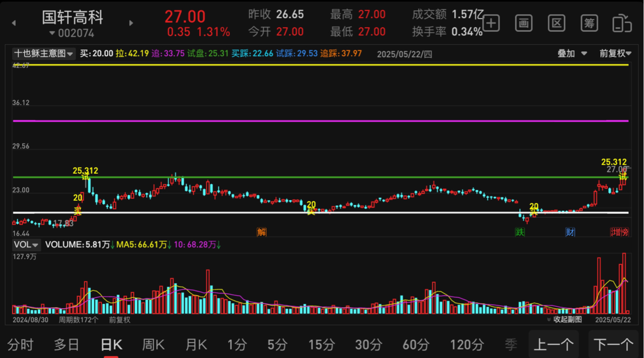Click 上一个 button
The height and width of the screenshot is (358, 644).
click(x=554, y=344)
